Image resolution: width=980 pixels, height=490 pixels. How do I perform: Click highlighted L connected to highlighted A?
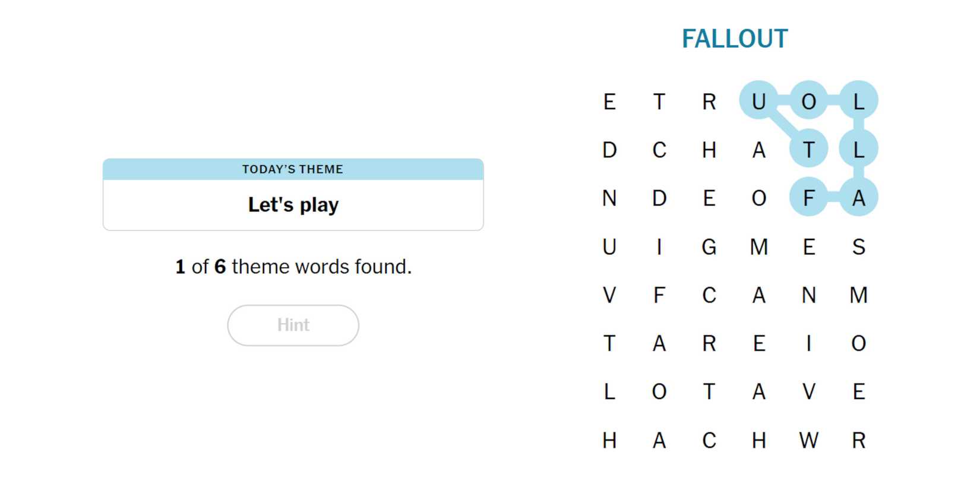[858, 150]
